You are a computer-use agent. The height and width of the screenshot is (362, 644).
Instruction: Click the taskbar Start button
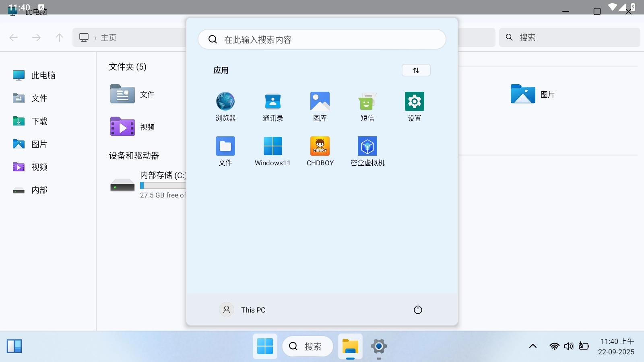(265, 346)
